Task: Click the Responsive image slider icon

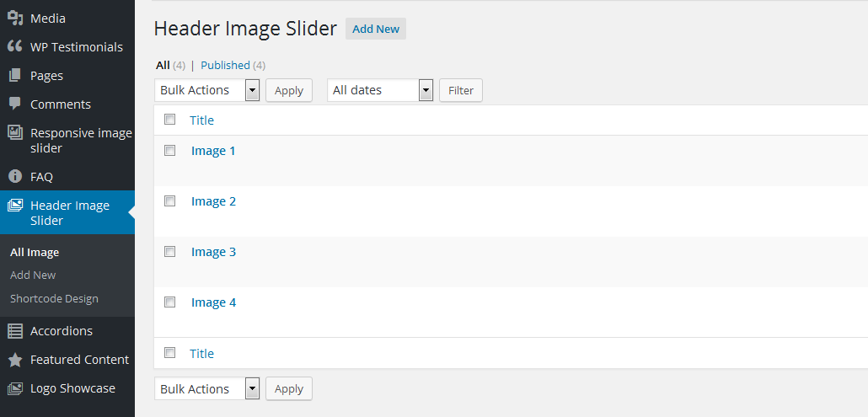Action: pos(15,133)
